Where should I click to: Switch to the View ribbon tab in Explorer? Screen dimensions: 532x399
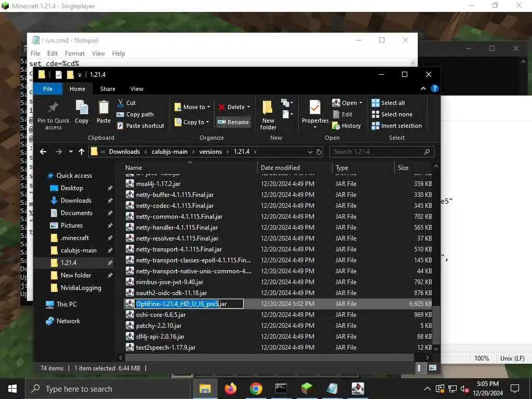click(137, 88)
